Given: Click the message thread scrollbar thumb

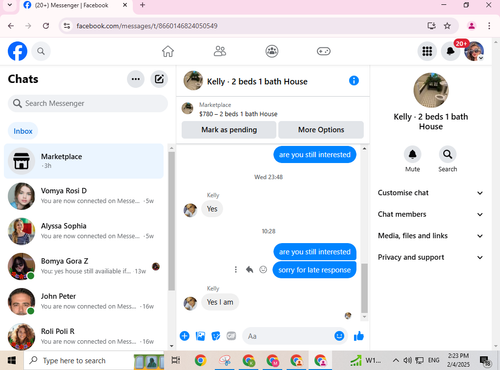Looking at the screenshot, I should pyautogui.click(x=364, y=288).
